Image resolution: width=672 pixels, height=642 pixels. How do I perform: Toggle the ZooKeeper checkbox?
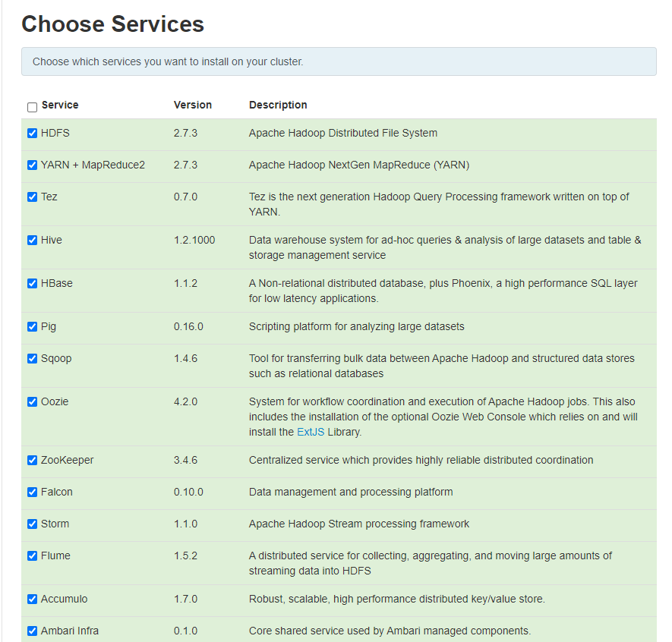click(x=32, y=461)
